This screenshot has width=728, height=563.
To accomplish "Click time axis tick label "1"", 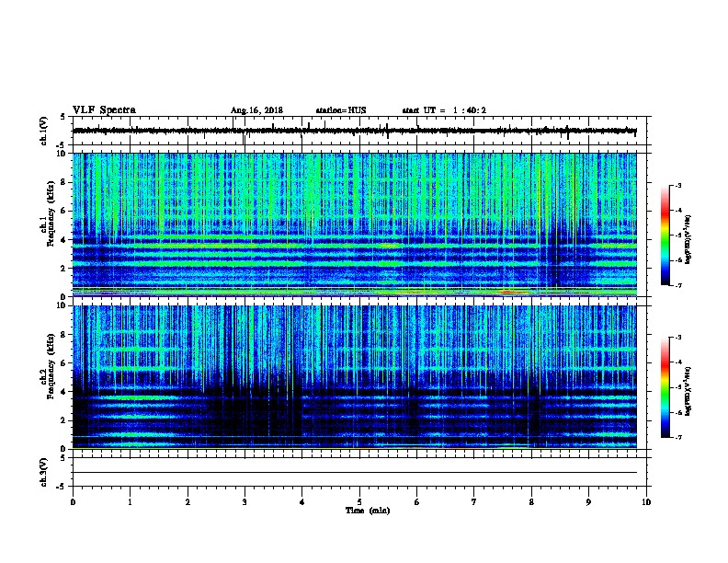I will click(131, 502).
